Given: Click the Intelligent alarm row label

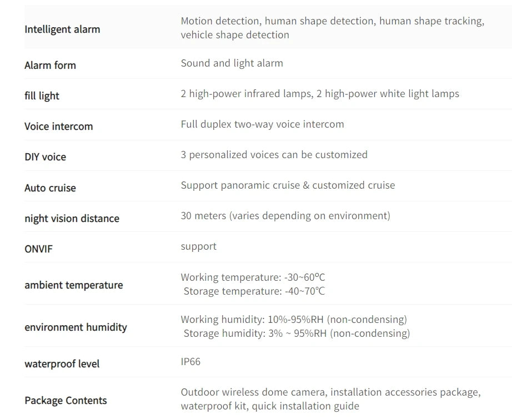Looking at the screenshot, I should tap(62, 29).
